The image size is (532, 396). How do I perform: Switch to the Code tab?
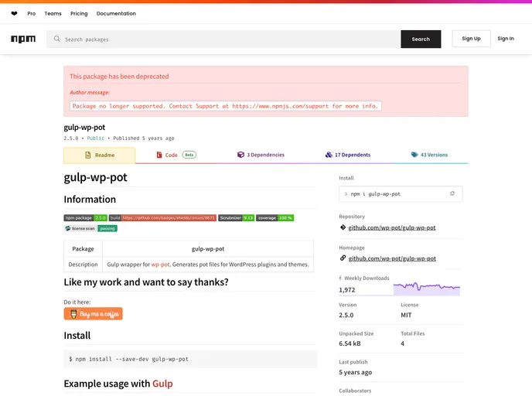[x=176, y=155]
